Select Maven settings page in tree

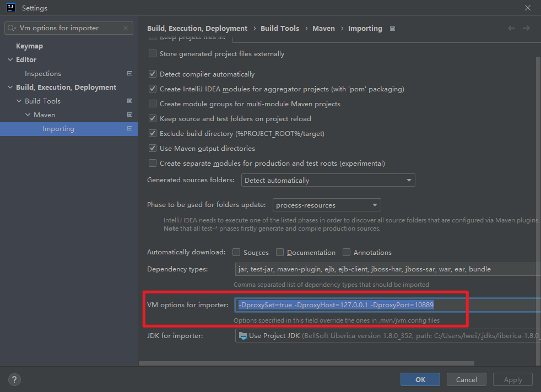pyautogui.click(x=44, y=115)
